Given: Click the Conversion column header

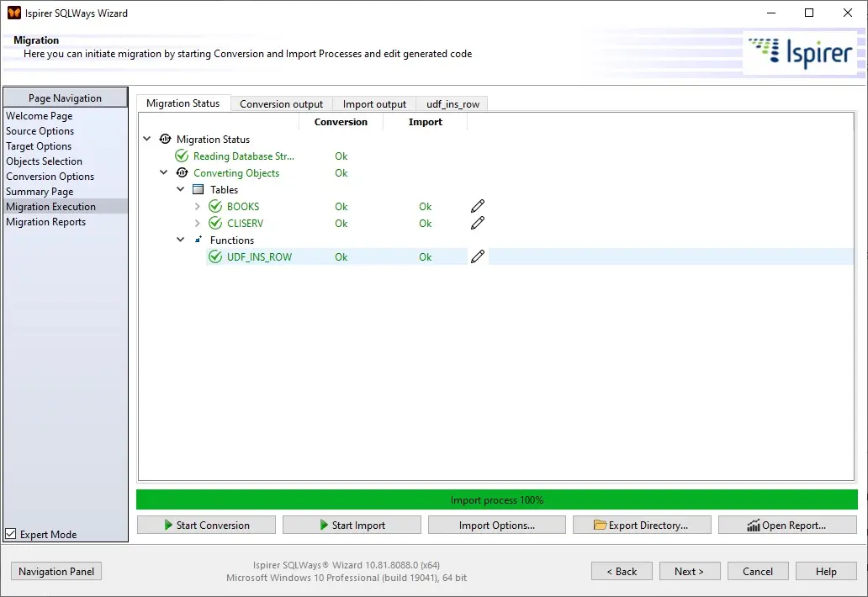Looking at the screenshot, I should [341, 122].
